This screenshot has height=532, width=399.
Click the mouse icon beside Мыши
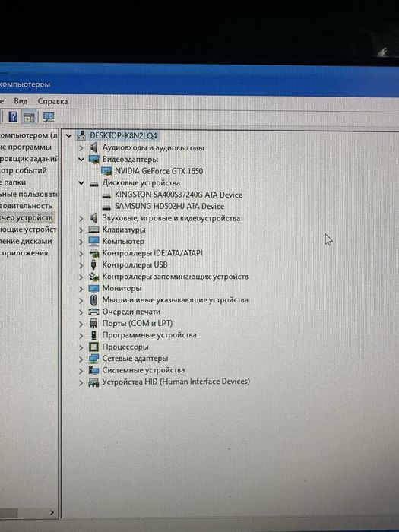click(x=93, y=300)
